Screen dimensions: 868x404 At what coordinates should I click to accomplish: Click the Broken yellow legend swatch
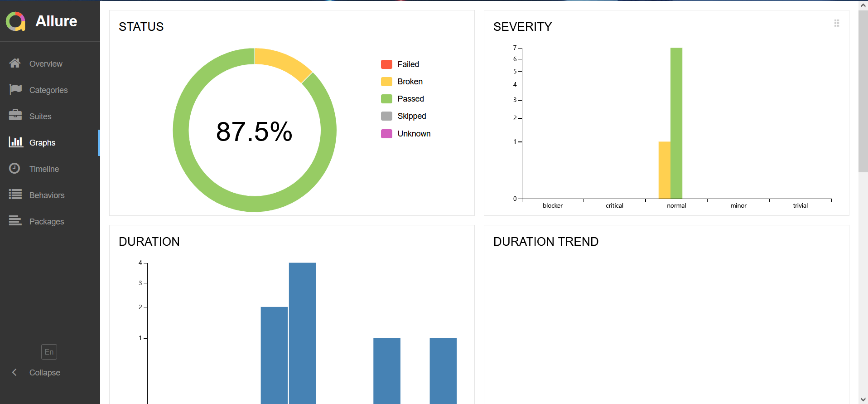(x=386, y=82)
